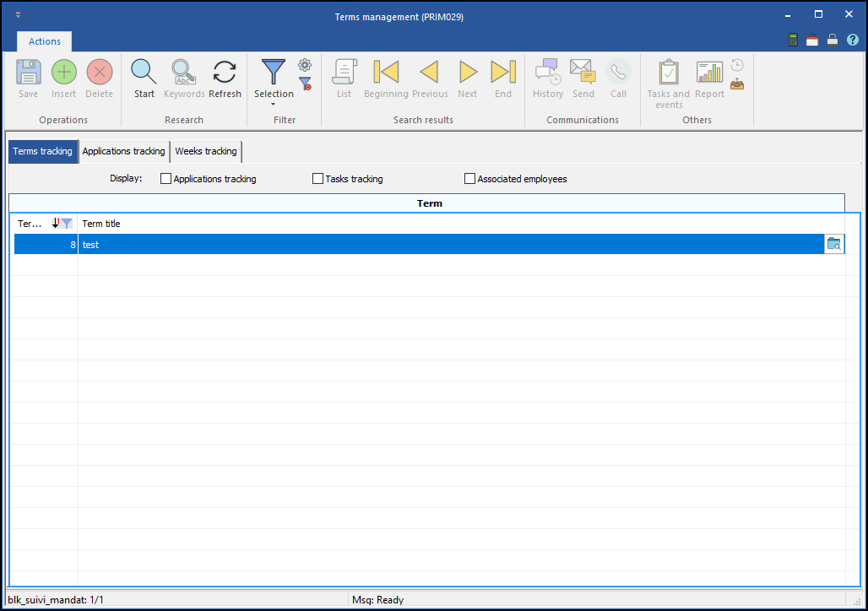Click the 'blk_suivi_mandat: 1/1' status text
Viewport: 868px width, 611px height.
click(56, 600)
